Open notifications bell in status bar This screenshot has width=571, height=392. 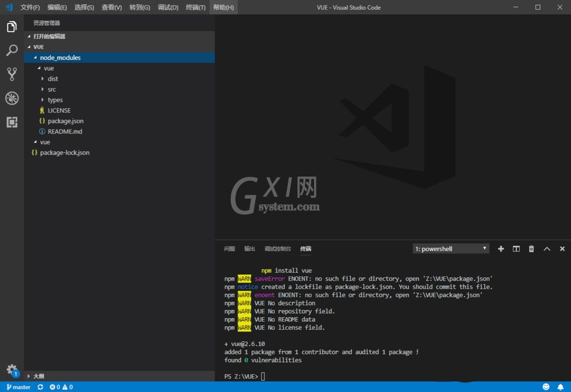pos(560,387)
